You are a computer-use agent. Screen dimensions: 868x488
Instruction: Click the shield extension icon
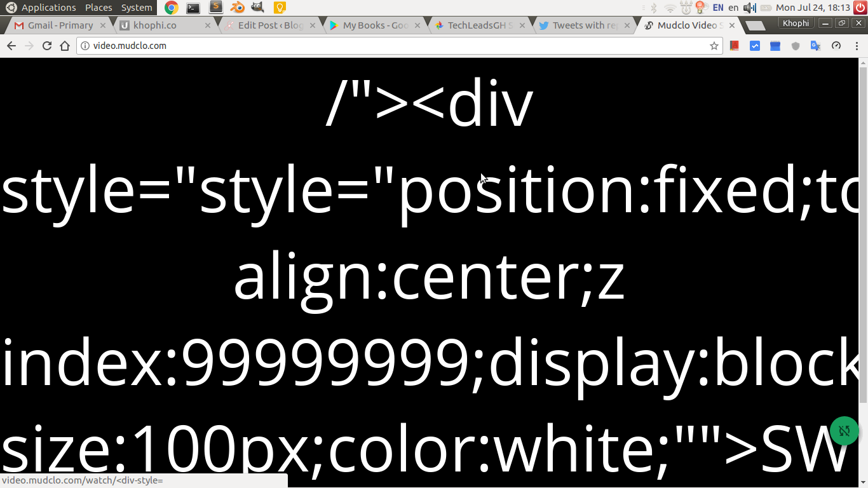tap(795, 46)
